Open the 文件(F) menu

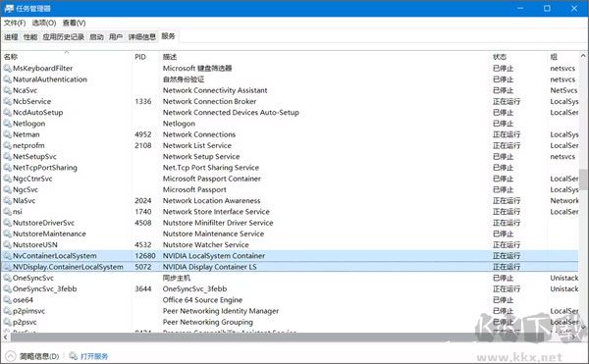tap(15, 23)
